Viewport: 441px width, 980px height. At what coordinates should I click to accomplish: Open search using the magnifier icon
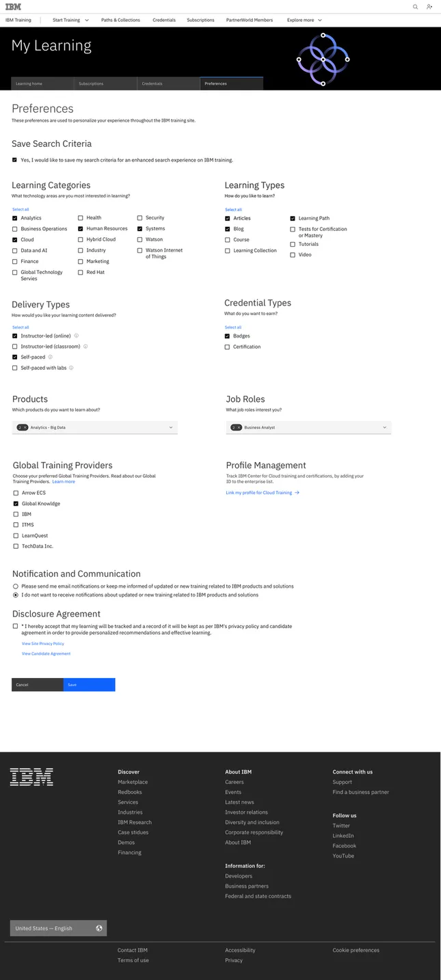click(x=415, y=7)
